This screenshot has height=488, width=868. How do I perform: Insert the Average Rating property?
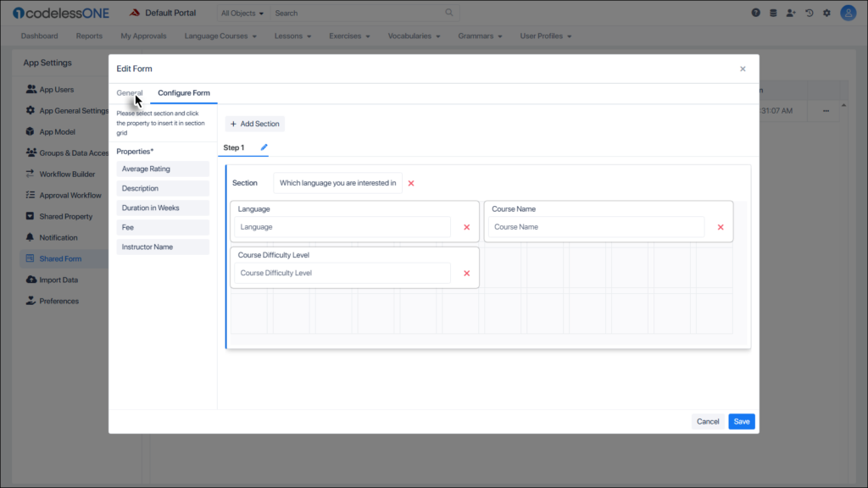pyautogui.click(x=163, y=169)
